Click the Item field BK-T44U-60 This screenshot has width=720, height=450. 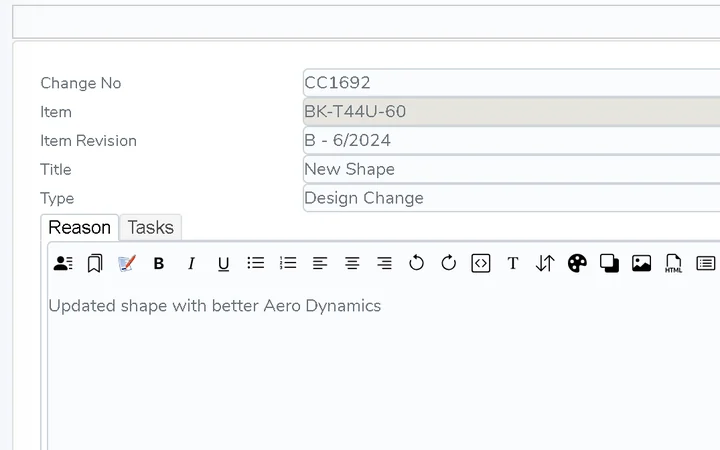coord(512,112)
